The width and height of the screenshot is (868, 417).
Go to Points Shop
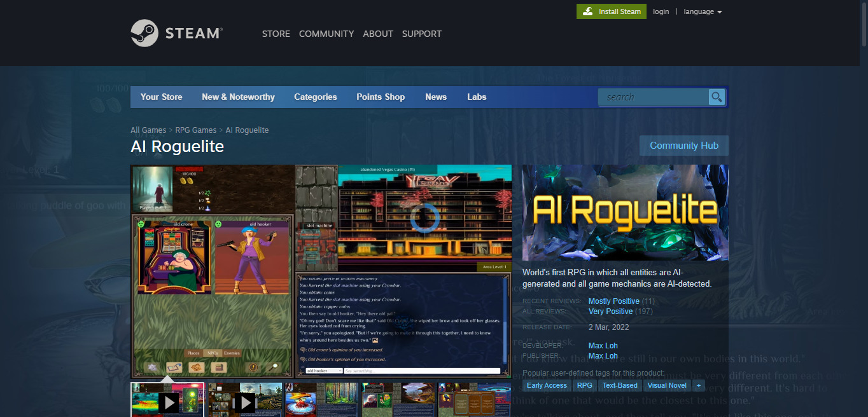tap(381, 97)
